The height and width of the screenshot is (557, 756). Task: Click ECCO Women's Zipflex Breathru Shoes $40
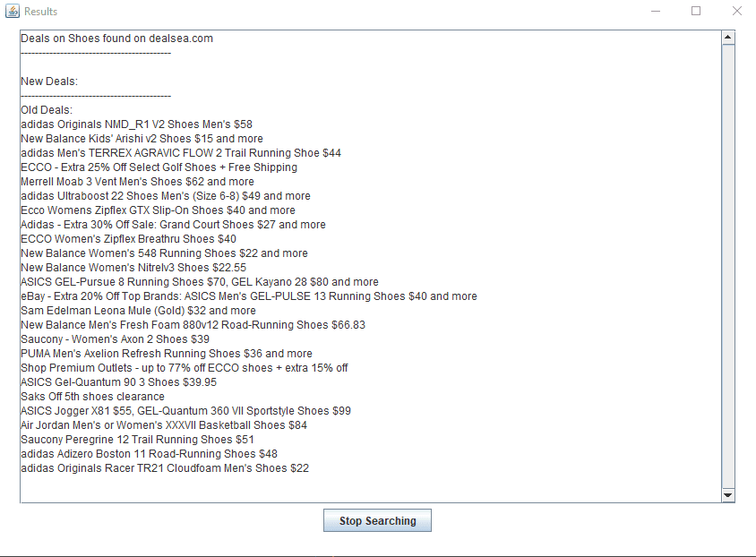[x=128, y=239]
